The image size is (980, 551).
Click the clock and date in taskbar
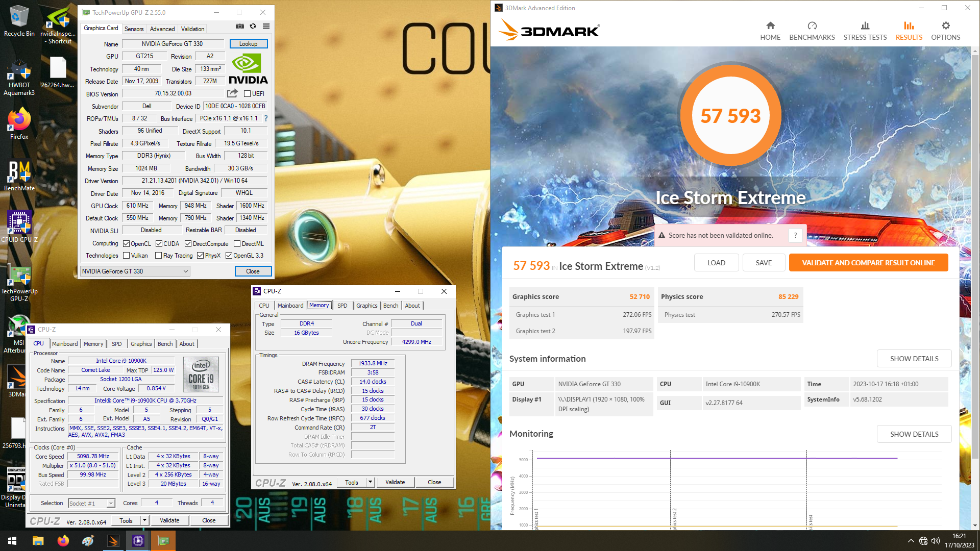959,541
